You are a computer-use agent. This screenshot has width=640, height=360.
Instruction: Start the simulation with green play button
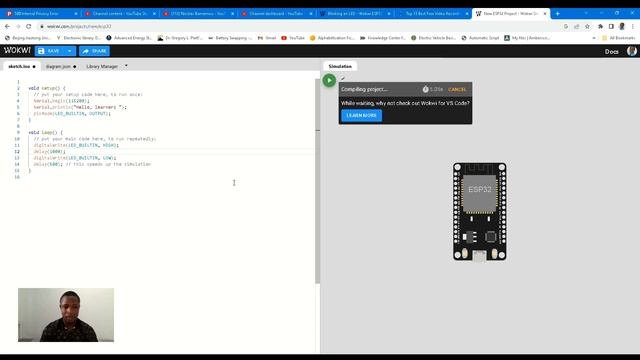click(329, 80)
